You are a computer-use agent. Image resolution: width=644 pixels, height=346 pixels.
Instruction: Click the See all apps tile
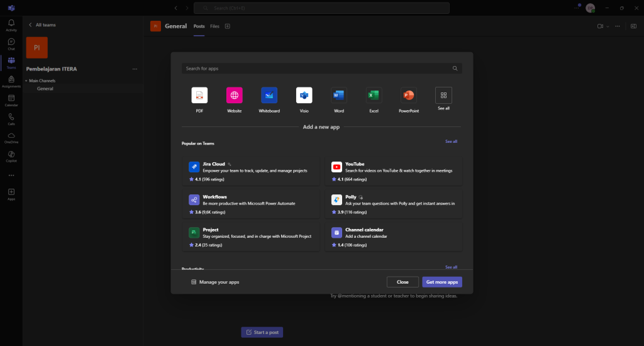(443, 96)
